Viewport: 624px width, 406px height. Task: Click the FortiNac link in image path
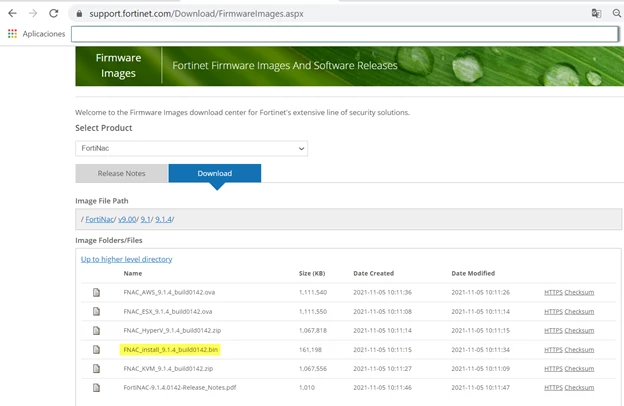point(99,219)
